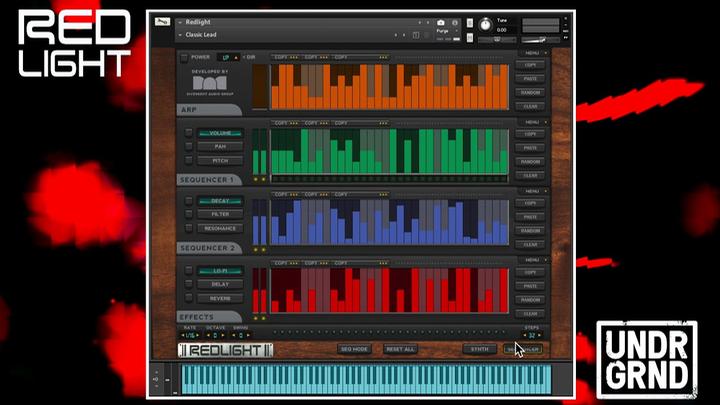Image resolution: width=720 pixels, height=405 pixels.
Task: Switch to the SYNTH view
Action: pos(479,349)
